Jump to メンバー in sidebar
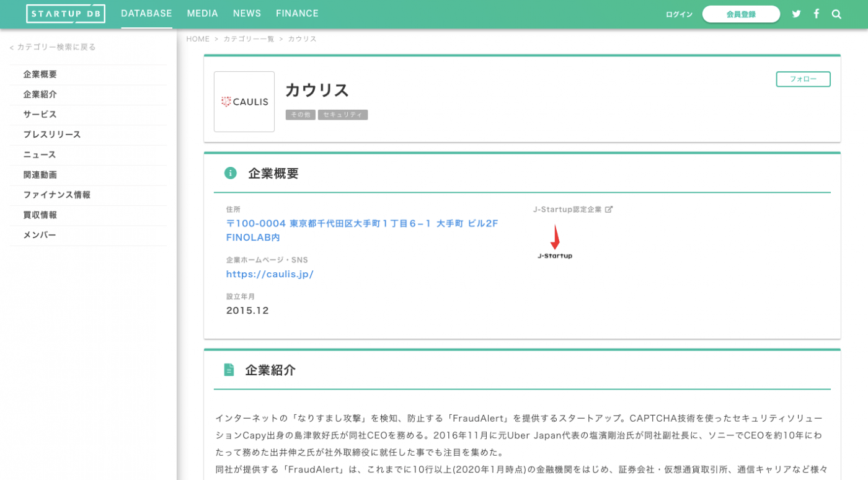This screenshot has height=480, width=868. pos(89,235)
